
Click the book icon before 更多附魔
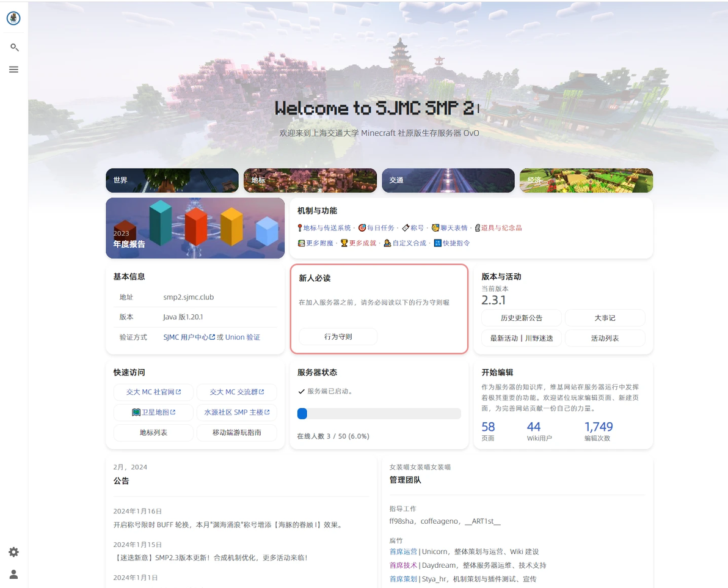(301, 243)
